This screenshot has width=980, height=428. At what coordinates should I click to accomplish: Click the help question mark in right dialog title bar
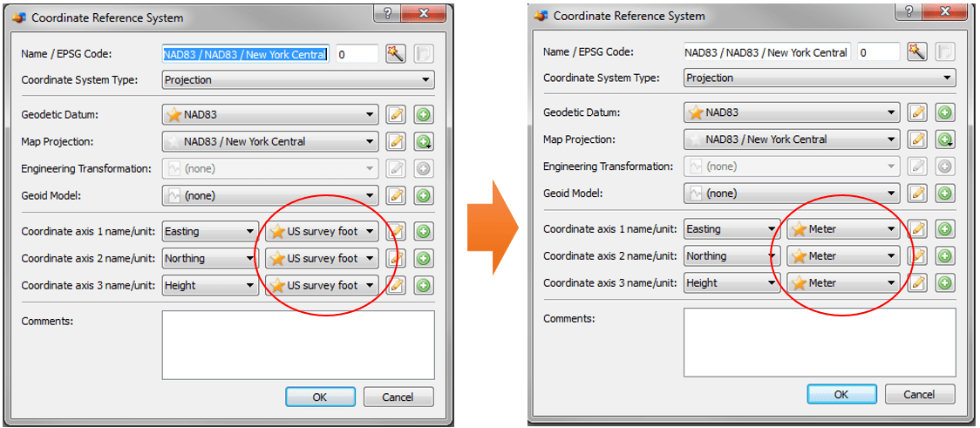pyautogui.click(x=909, y=11)
